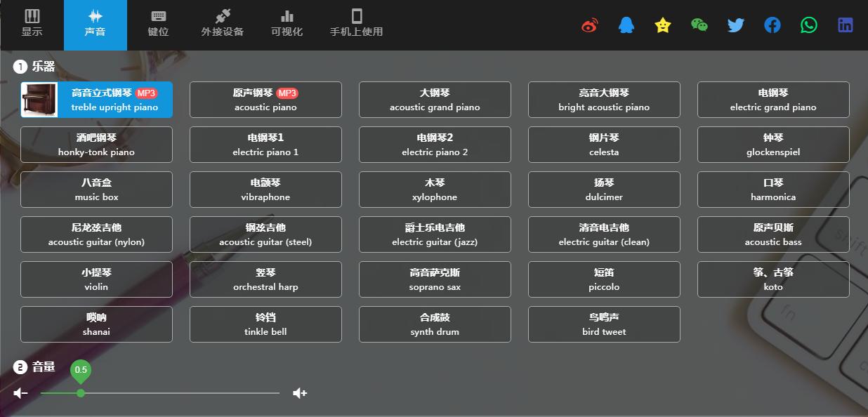
Task: Click the volume-down speaker icon
Action: (19, 393)
